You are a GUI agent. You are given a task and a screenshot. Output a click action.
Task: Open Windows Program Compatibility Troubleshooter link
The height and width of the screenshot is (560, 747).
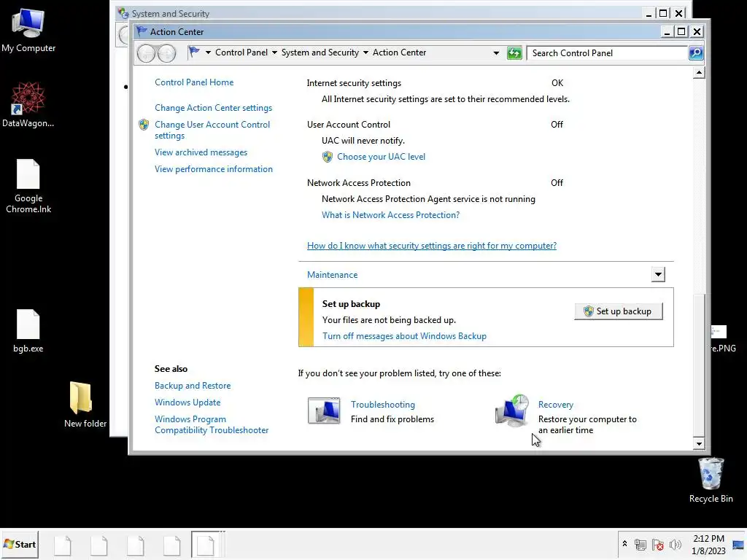pos(211,425)
